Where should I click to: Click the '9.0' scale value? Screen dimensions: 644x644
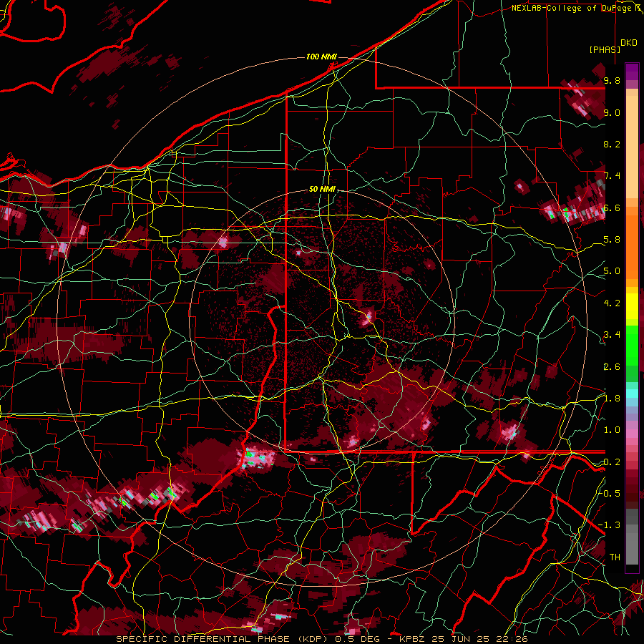[612, 112]
